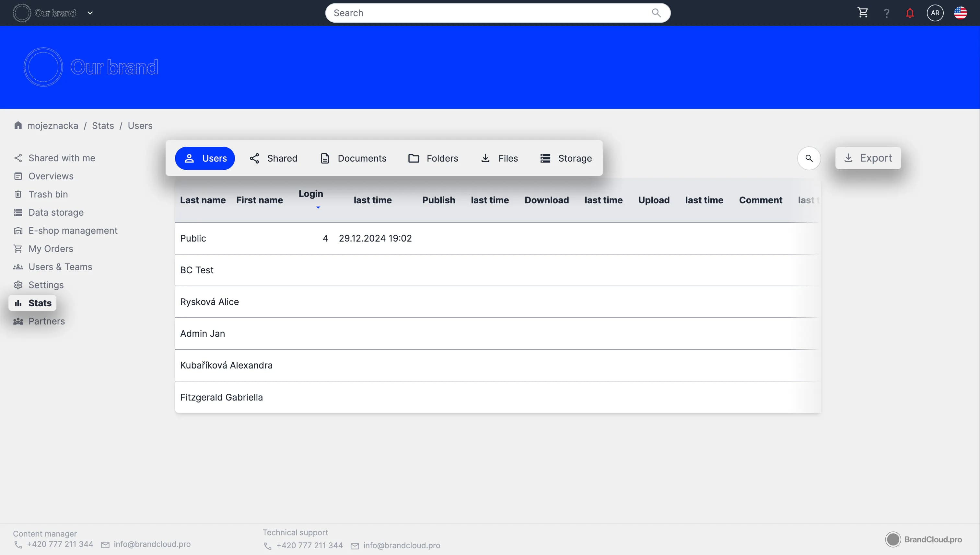
Task: Open Trash bin from sidebar
Action: 48,194
